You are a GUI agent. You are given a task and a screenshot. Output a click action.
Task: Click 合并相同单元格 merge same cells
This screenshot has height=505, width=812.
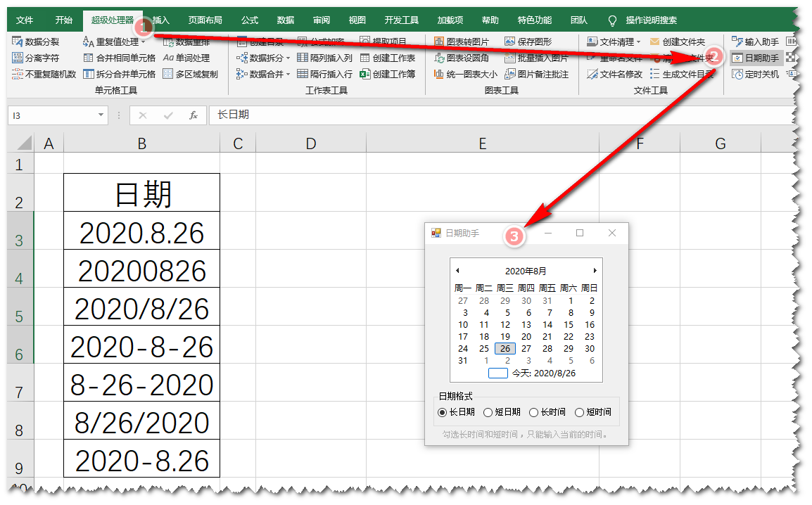click(119, 58)
